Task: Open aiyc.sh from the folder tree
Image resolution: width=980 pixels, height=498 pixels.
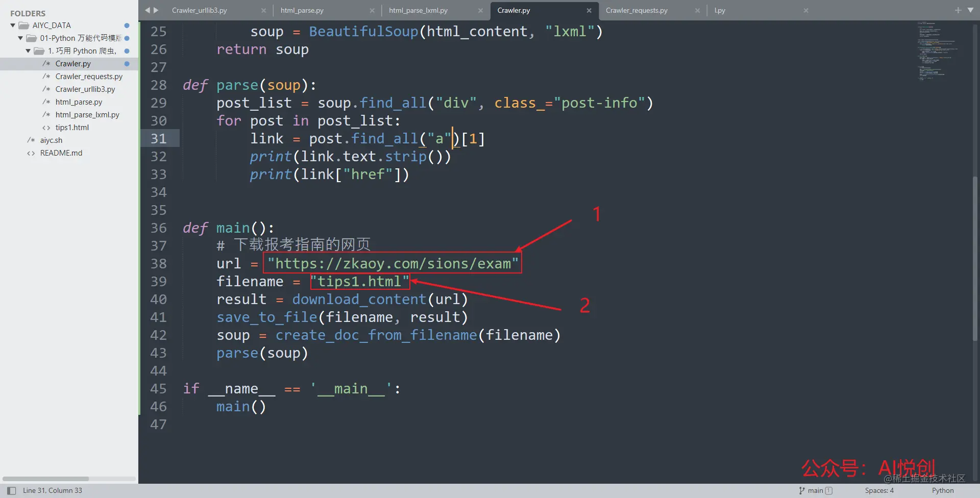Action: point(51,140)
